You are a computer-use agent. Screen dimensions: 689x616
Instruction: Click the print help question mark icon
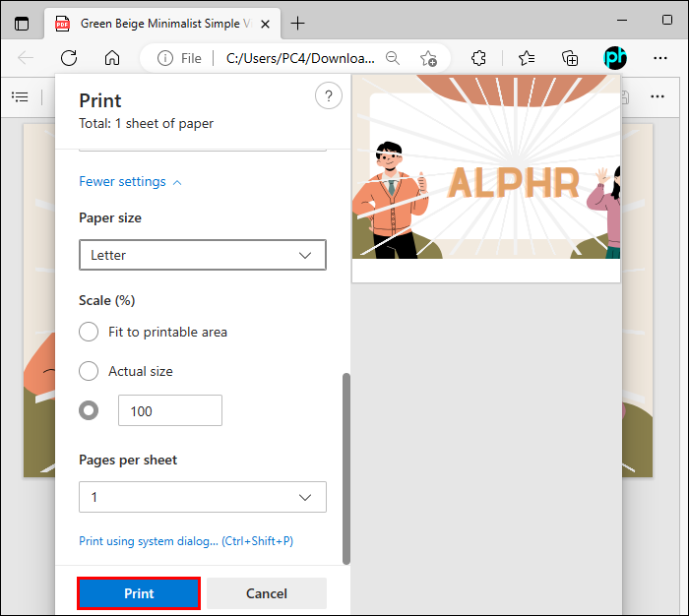point(329,95)
